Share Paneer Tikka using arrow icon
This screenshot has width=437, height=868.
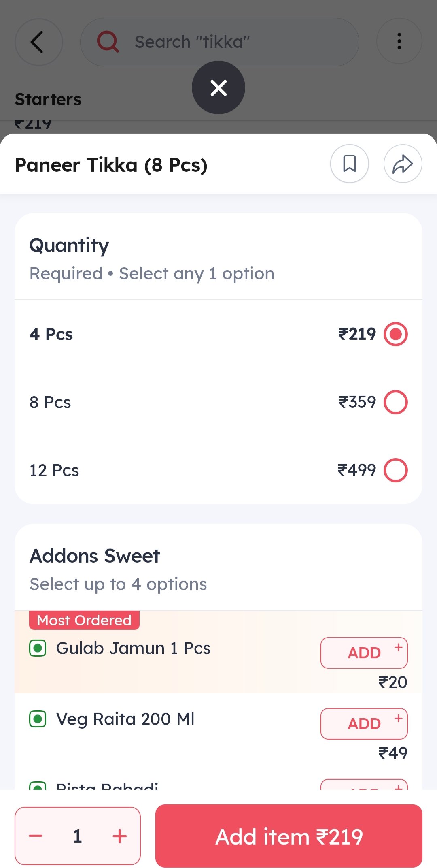(403, 164)
